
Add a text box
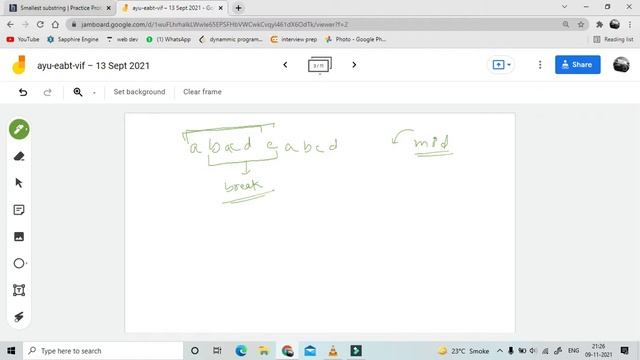click(19, 290)
